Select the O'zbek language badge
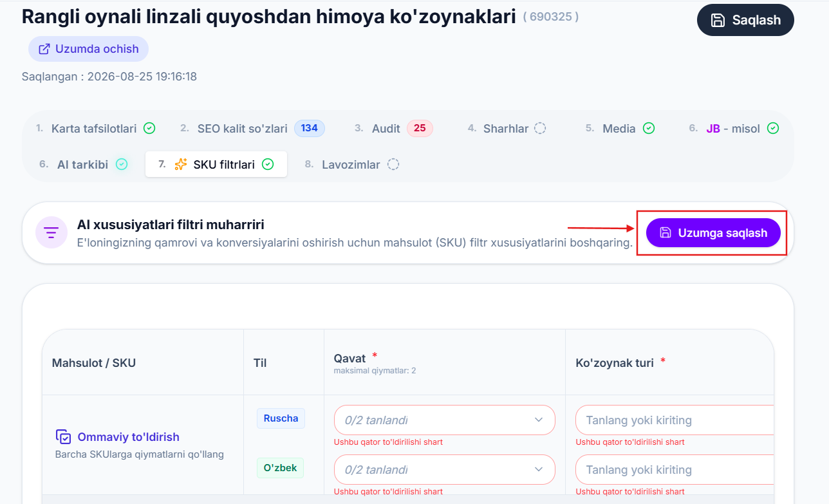The height and width of the screenshot is (504, 829). (281, 468)
